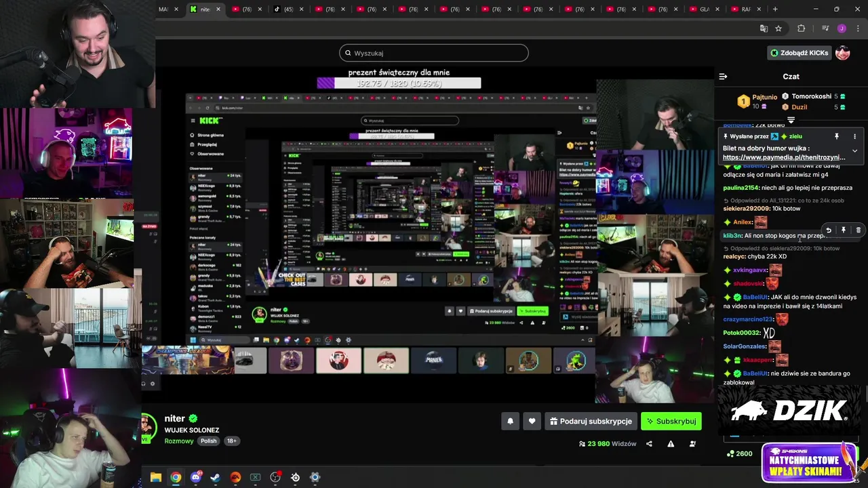868x488 pixels.
Task: Expand the pinned message chevron
Action: [x=854, y=150]
